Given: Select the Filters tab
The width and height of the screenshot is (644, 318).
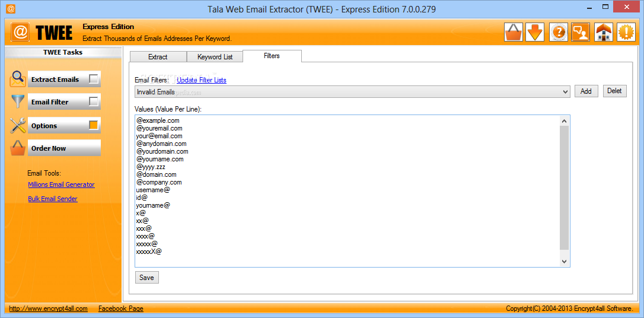Looking at the screenshot, I should point(272,56).
